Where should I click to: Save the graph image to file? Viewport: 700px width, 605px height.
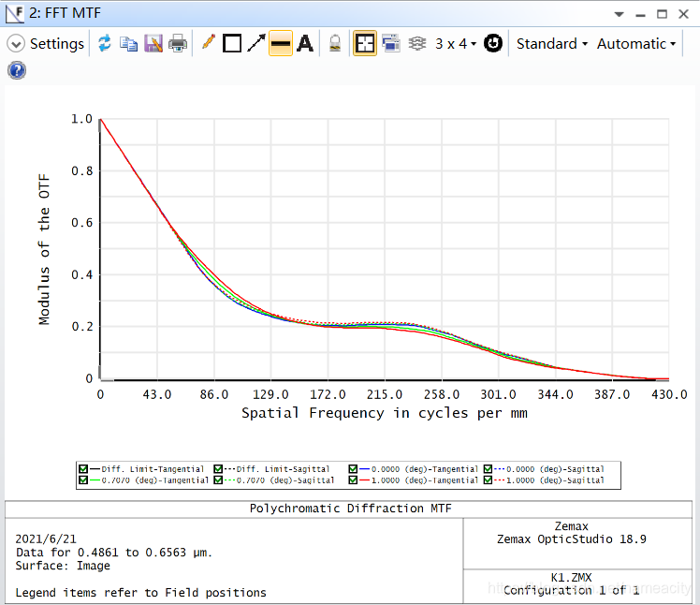[x=153, y=44]
